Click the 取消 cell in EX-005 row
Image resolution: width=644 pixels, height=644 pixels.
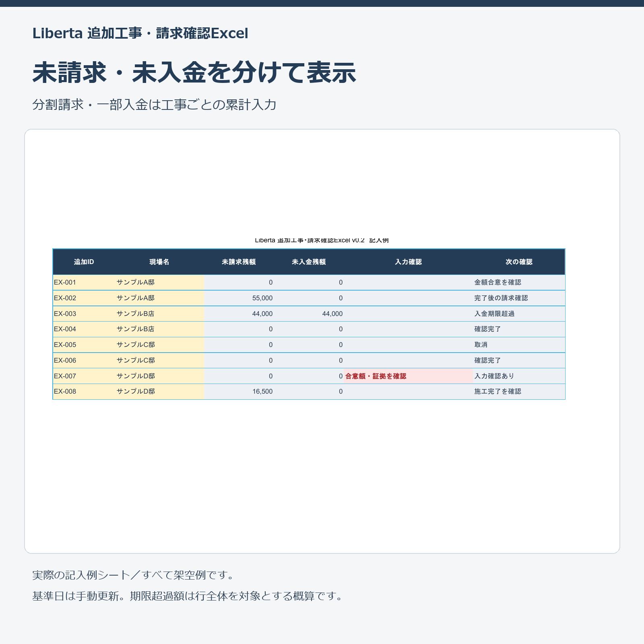point(519,345)
